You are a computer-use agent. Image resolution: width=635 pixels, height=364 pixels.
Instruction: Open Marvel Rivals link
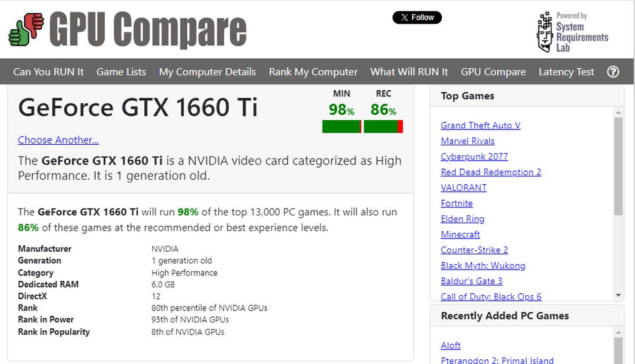tap(468, 141)
